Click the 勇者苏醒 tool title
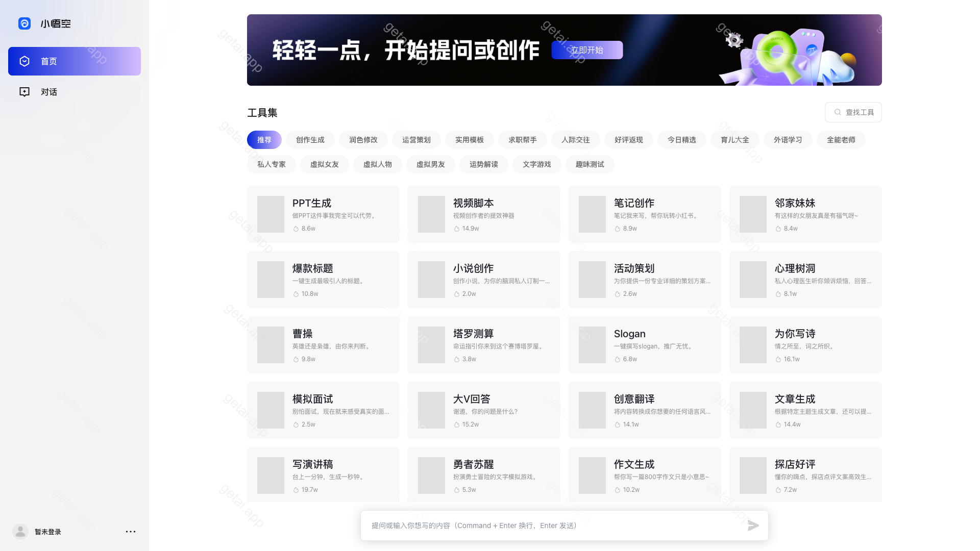 click(x=474, y=464)
